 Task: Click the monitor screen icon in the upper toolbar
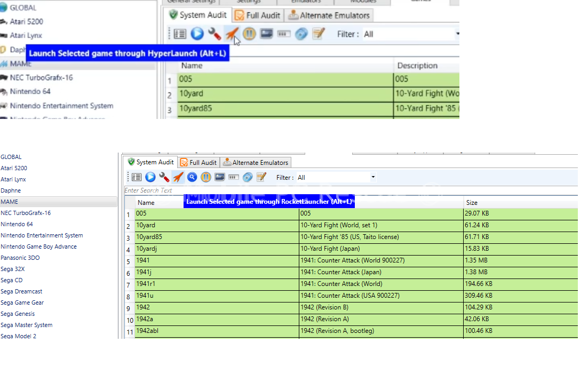[x=266, y=34]
